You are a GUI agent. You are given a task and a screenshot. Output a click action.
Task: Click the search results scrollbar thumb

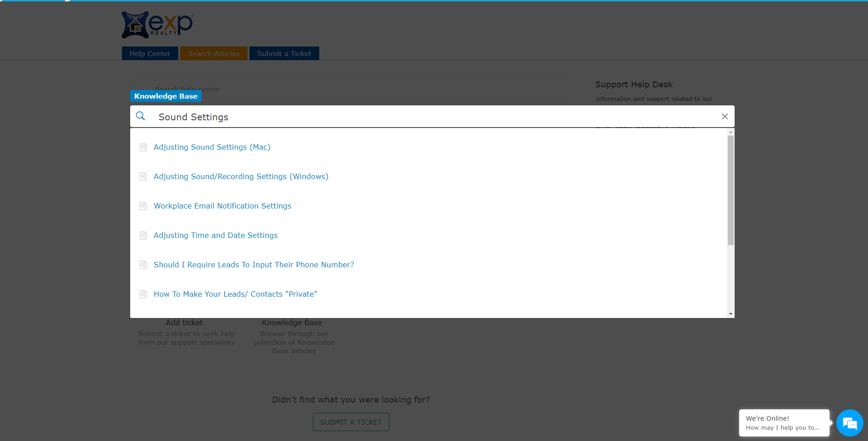click(731, 190)
